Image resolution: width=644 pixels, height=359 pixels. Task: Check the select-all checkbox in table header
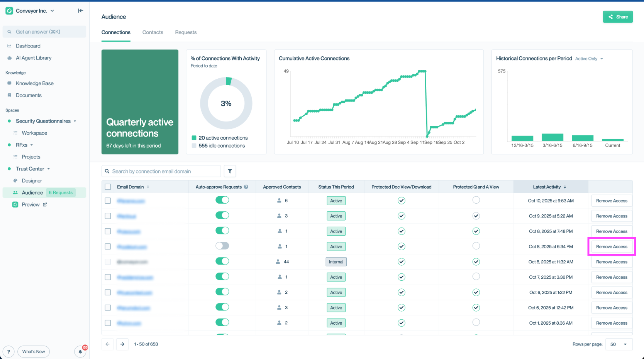pos(108,187)
